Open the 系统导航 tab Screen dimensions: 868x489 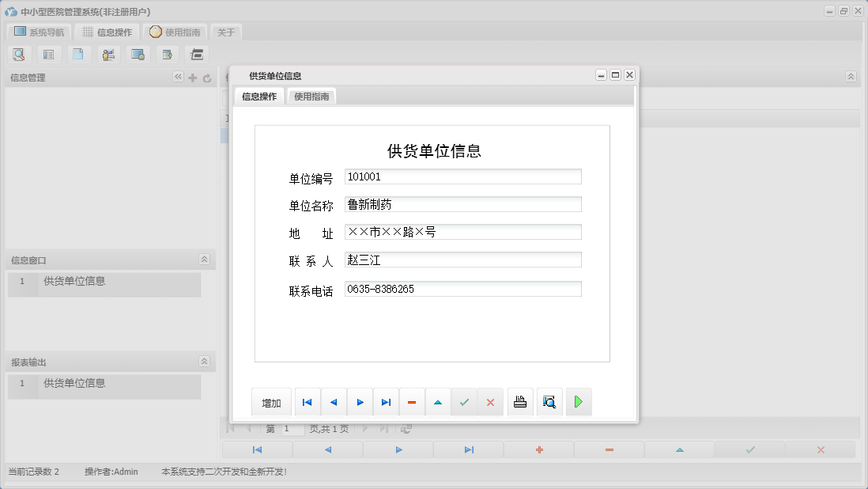click(38, 32)
